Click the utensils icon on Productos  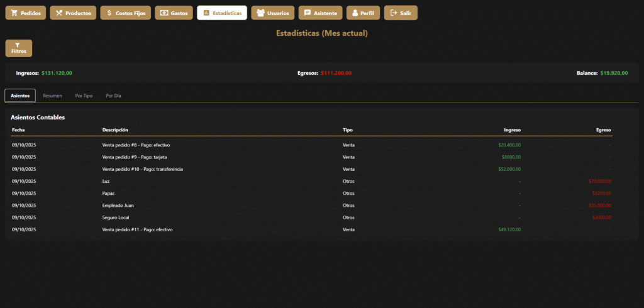pos(58,13)
